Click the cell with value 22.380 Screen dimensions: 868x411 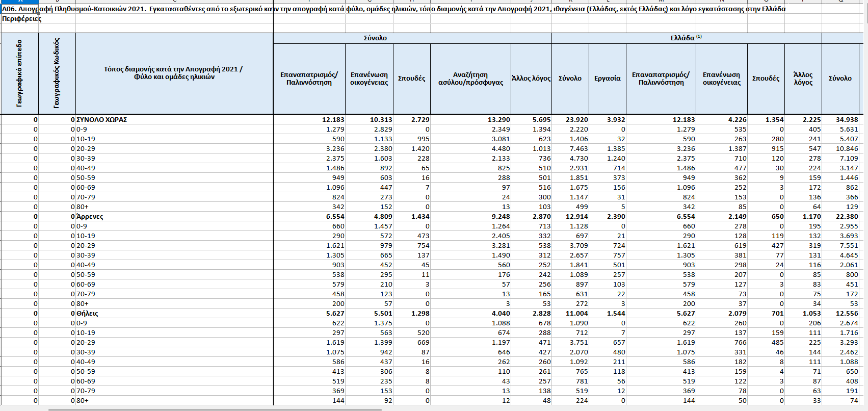[840, 217]
